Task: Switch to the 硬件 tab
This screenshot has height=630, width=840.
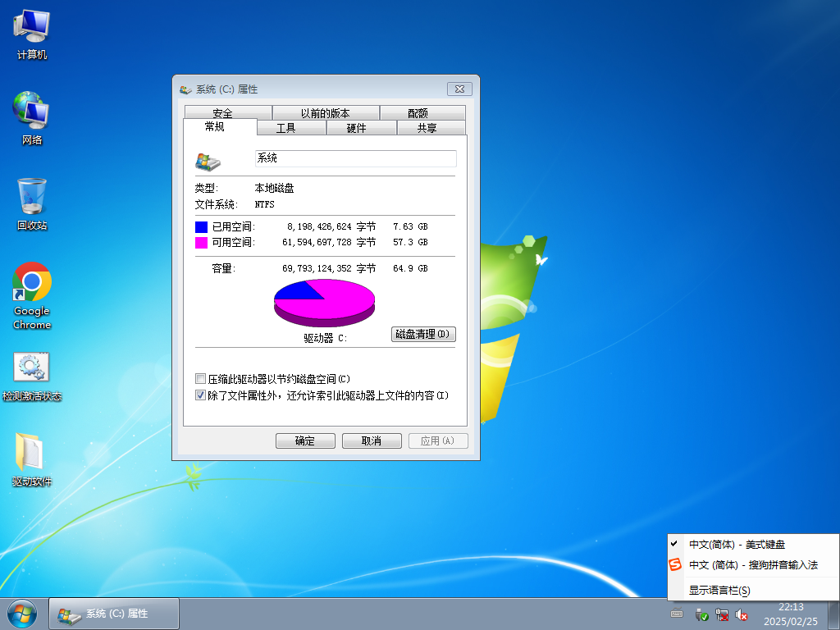Action: pos(361,127)
